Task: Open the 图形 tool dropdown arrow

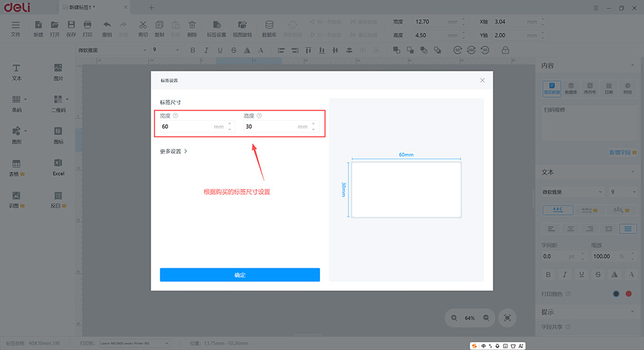Action: coord(26,131)
